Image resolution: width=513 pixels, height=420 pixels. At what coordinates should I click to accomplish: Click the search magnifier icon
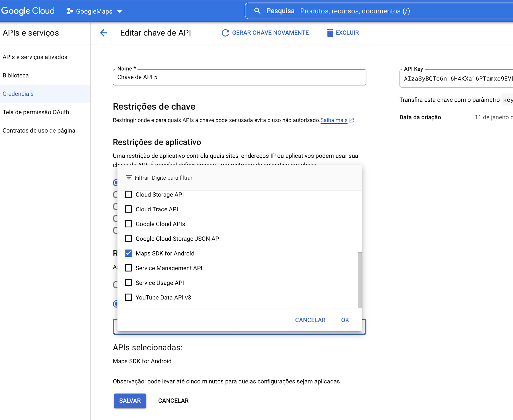[257, 11]
